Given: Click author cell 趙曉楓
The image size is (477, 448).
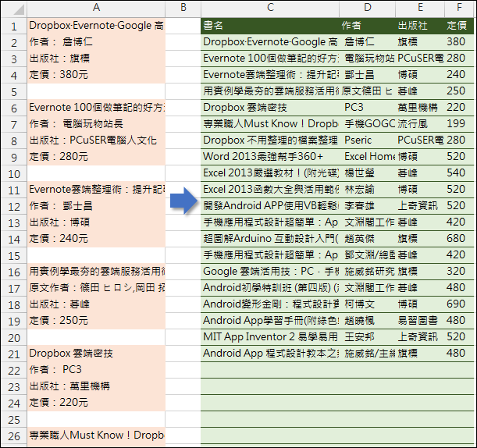Looking at the screenshot, I should (368, 321).
